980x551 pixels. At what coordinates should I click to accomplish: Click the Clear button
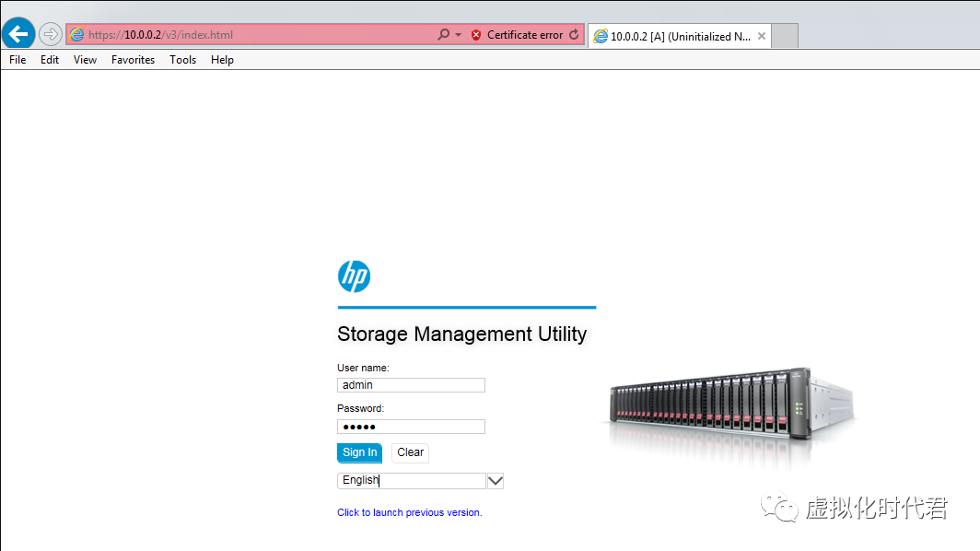pyautogui.click(x=410, y=452)
